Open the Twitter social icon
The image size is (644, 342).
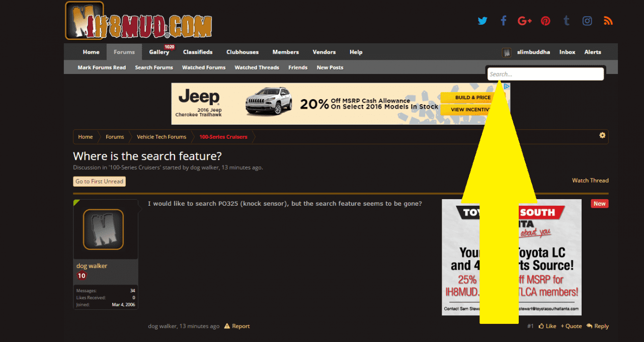482,21
